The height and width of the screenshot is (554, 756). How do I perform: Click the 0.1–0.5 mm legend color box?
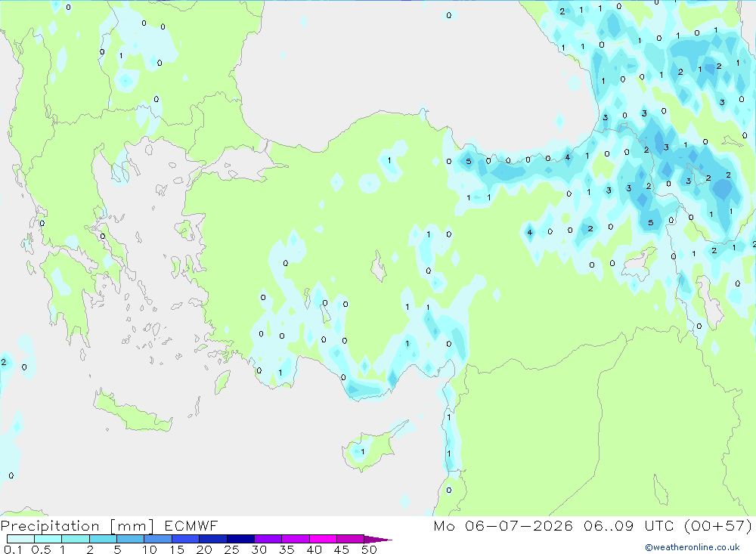pyautogui.click(x=20, y=539)
